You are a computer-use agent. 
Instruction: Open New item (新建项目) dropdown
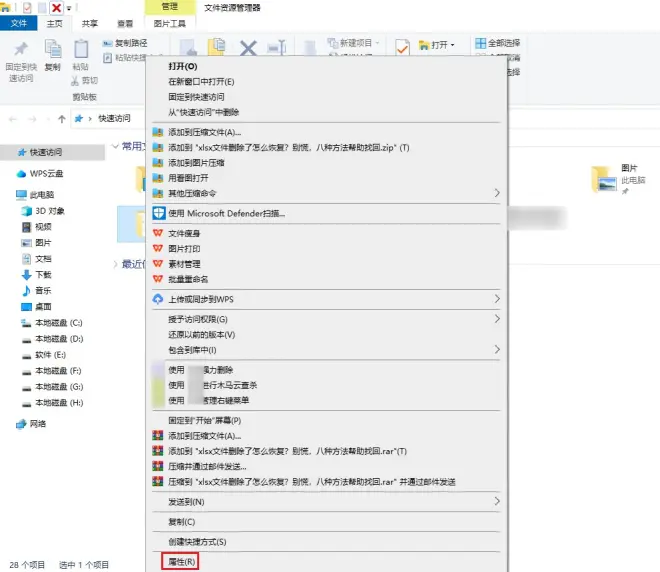pyautogui.click(x=354, y=43)
